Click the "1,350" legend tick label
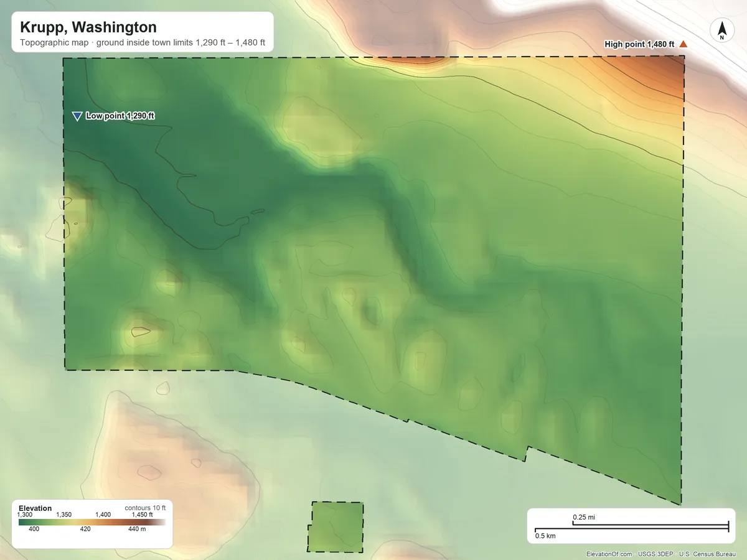The width and height of the screenshot is (747, 560). pyautogui.click(x=64, y=515)
